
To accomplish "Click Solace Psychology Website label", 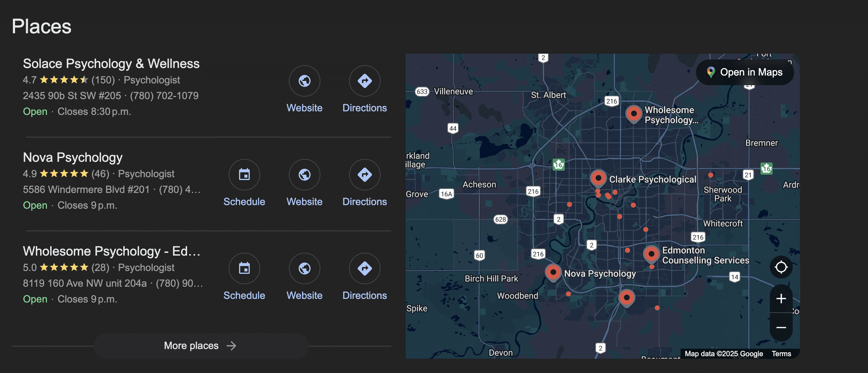I will click(305, 108).
